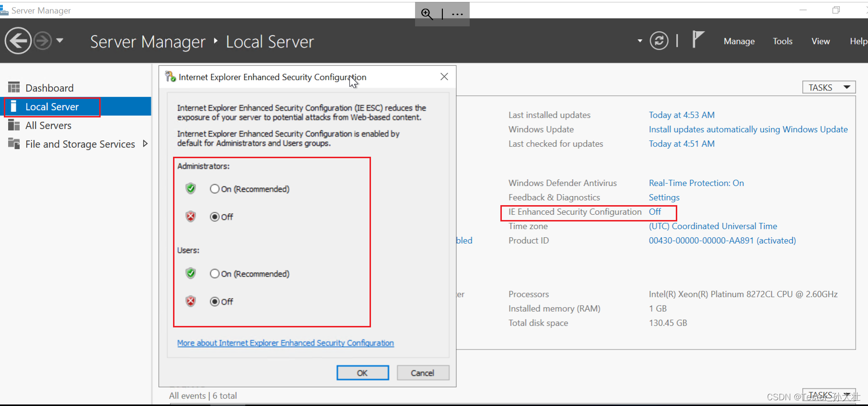The image size is (868, 406).
Task: Open More about Internet Explorer Enhanced Security Configuration link
Action: (x=286, y=343)
